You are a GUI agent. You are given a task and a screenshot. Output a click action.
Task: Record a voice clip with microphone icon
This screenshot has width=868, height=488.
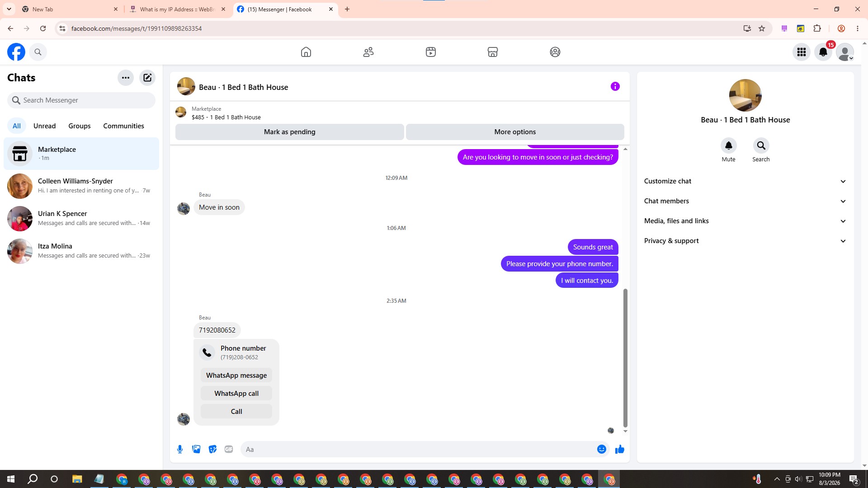coord(180,449)
